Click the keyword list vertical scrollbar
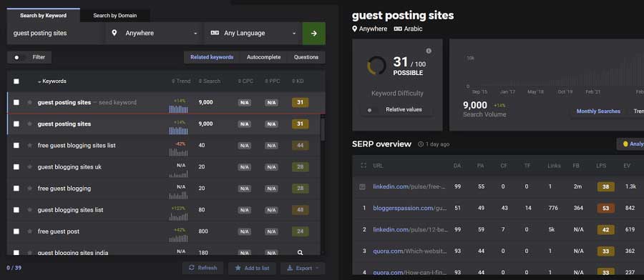The image size is (644, 280). tap(323, 129)
